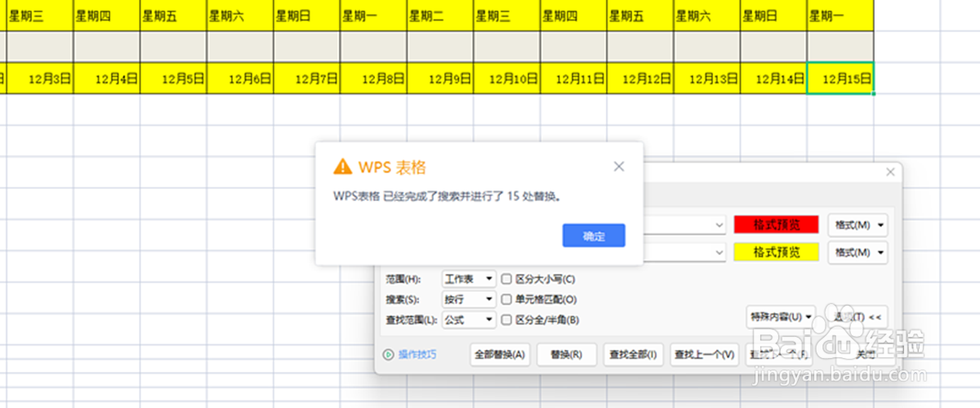Select the 12月13日 cell
980x408 pixels.
click(x=707, y=78)
